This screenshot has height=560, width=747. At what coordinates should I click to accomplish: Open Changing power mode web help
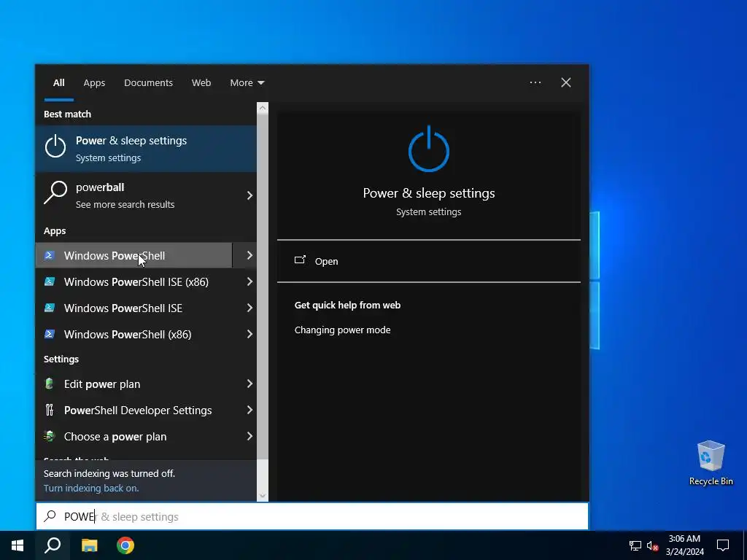pos(343,330)
